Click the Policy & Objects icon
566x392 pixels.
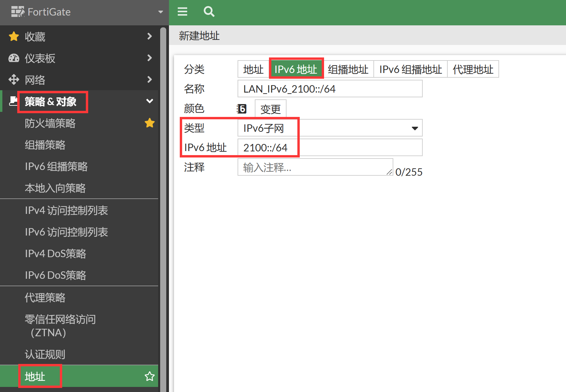click(13, 101)
